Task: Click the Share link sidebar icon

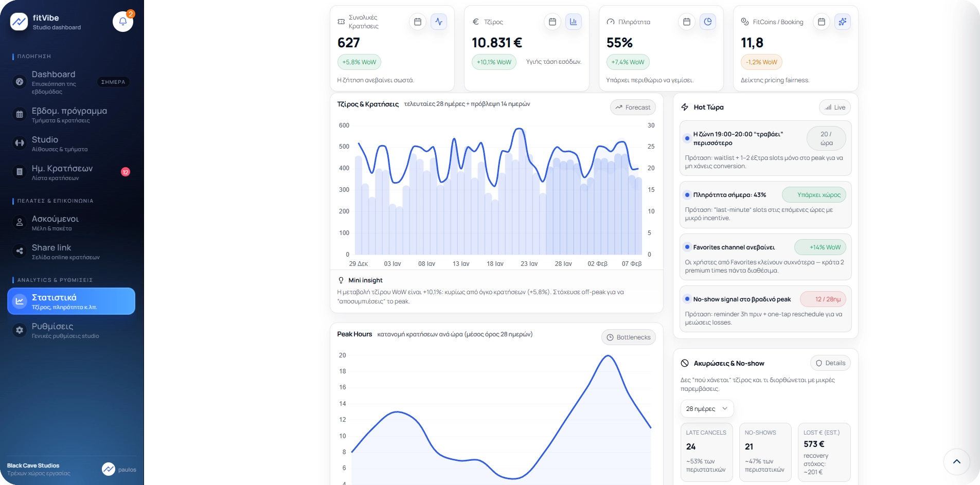Action: click(x=19, y=251)
